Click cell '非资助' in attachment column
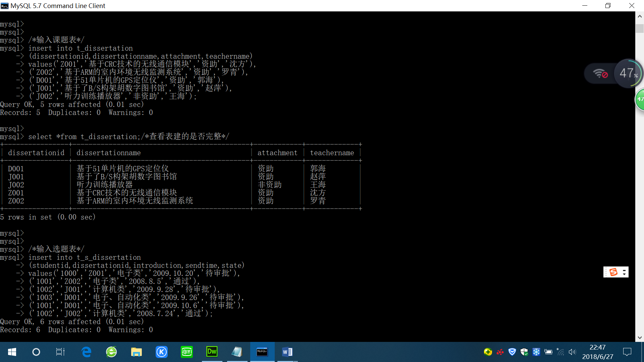The width and height of the screenshot is (644, 362). coord(270,185)
